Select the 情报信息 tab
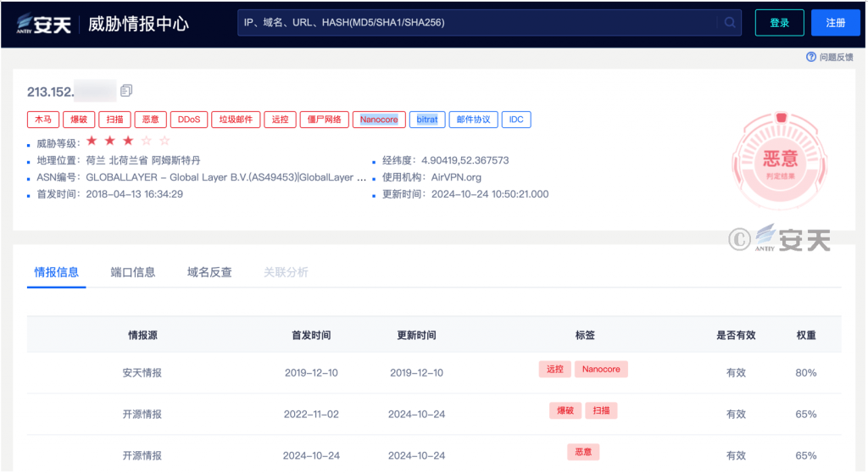 click(x=57, y=272)
